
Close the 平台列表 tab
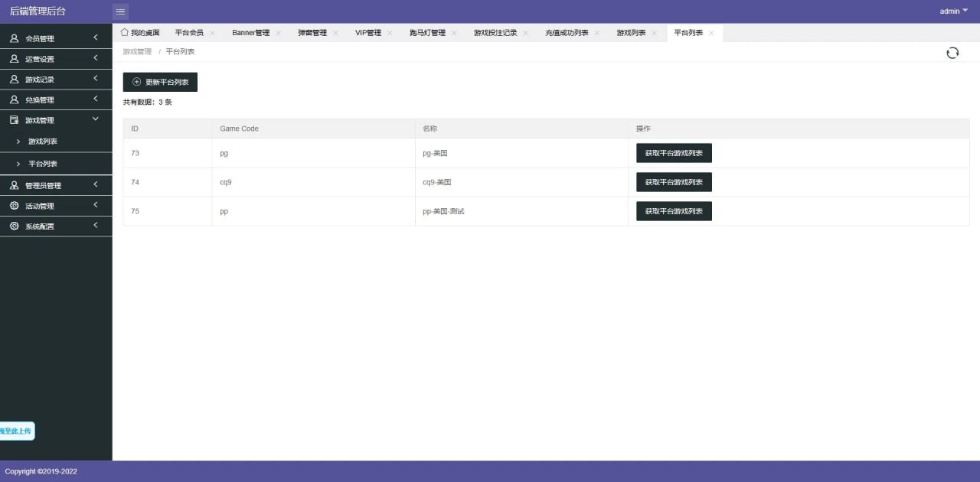tap(710, 32)
